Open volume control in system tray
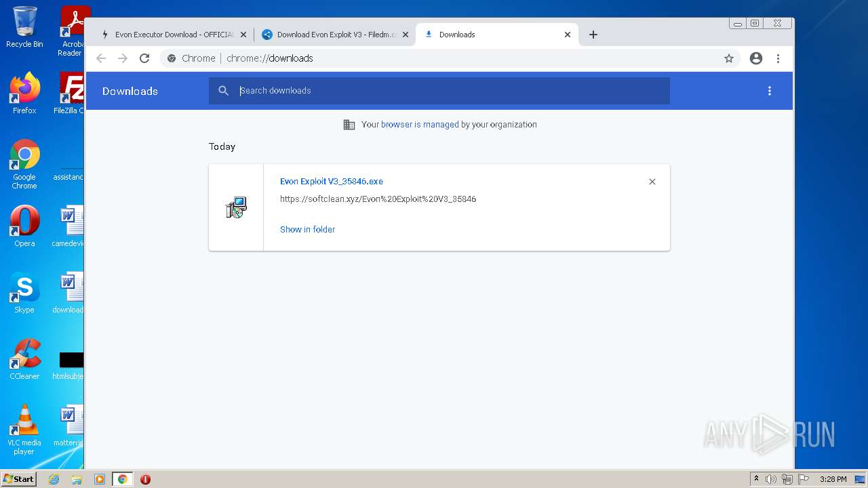Viewport: 868px width, 488px height. pyautogui.click(x=771, y=479)
